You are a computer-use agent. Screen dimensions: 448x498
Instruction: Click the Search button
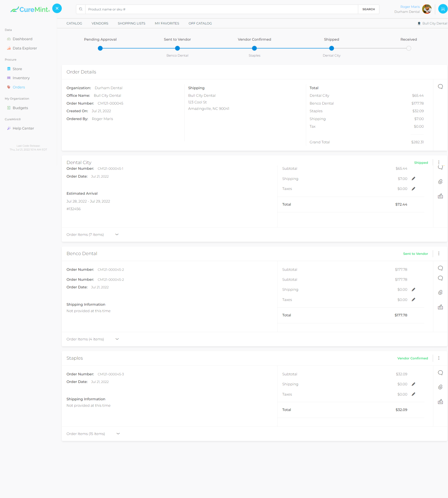click(x=368, y=9)
